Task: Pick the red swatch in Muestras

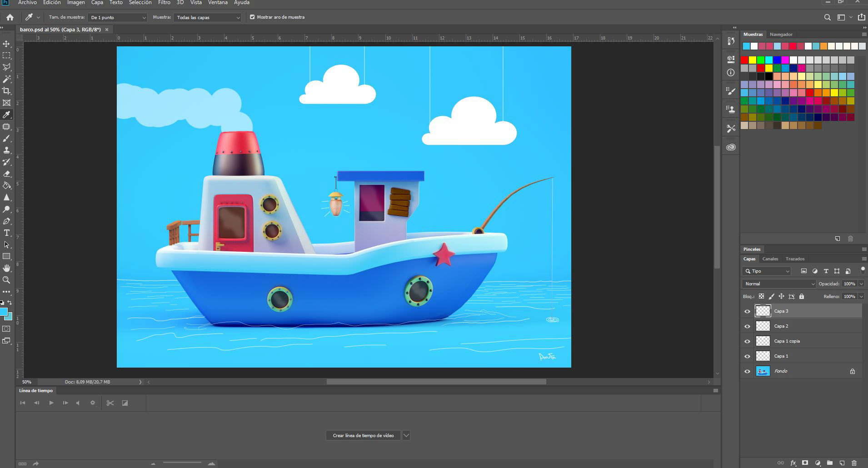Action: point(744,60)
